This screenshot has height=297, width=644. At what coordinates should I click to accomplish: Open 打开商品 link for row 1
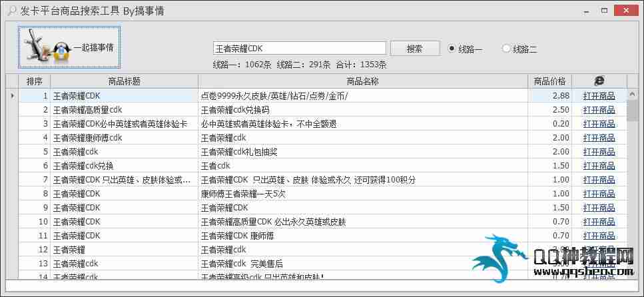[x=599, y=96]
